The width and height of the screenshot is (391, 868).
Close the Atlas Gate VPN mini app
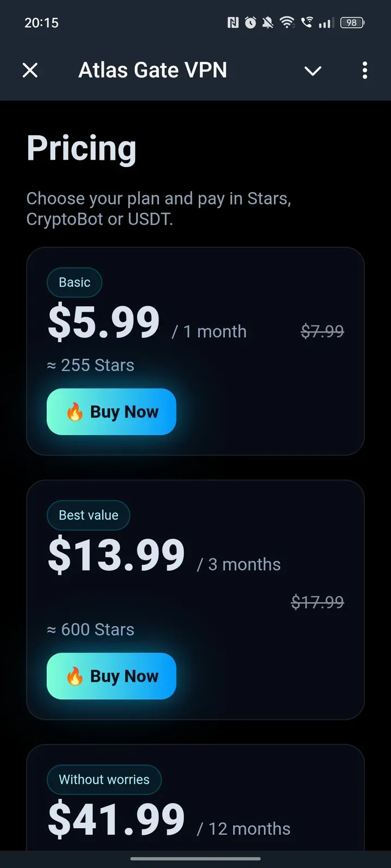pyautogui.click(x=30, y=70)
